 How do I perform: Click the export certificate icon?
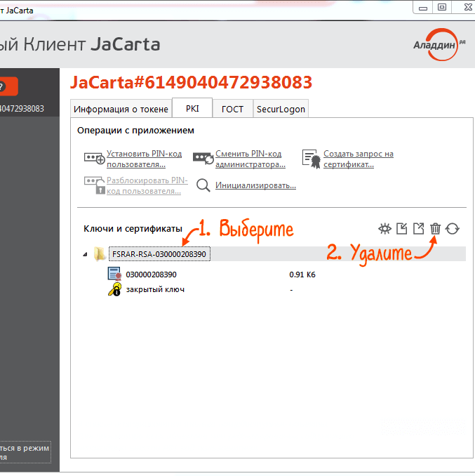click(419, 229)
